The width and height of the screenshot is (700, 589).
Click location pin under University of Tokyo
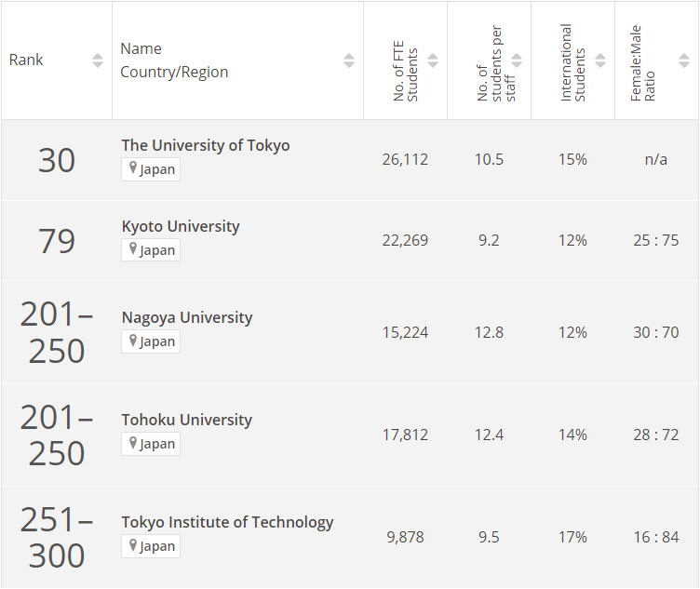click(x=133, y=168)
